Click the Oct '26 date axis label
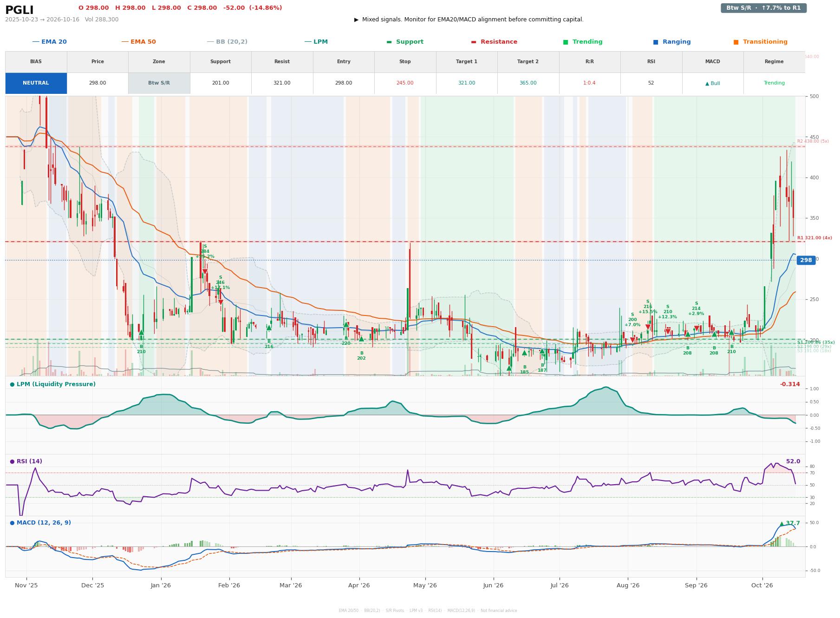840x618 pixels. tap(762, 585)
